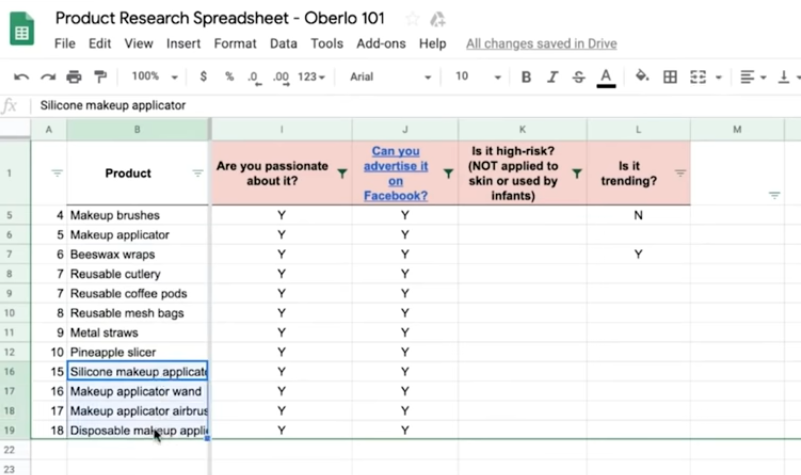Open the fill color picker
The height and width of the screenshot is (475, 801).
point(642,77)
